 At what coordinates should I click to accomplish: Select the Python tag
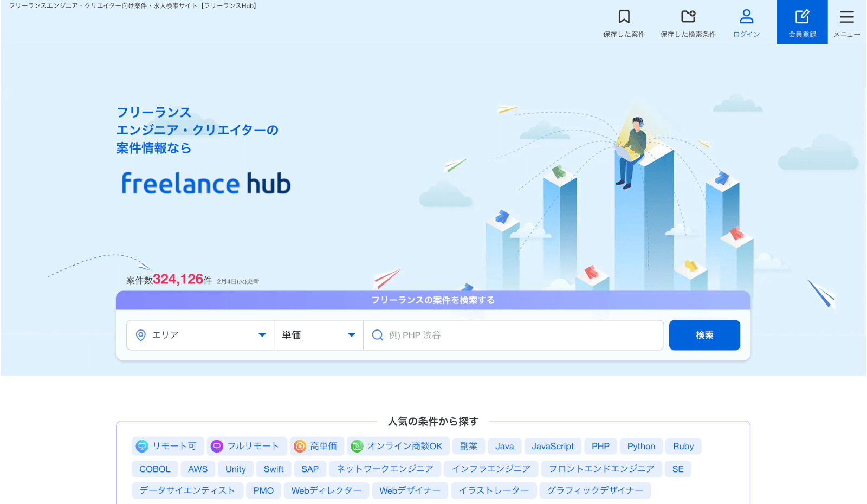pyautogui.click(x=641, y=446)
